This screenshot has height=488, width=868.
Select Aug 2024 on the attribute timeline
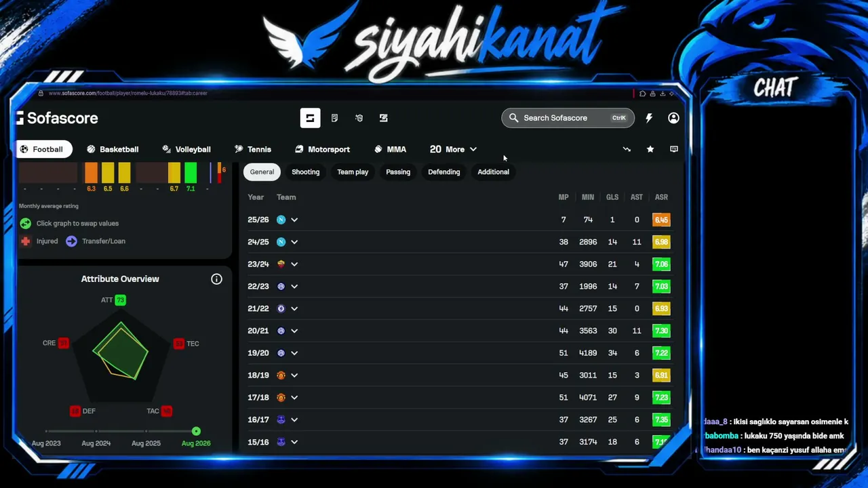tap(96, 443)
